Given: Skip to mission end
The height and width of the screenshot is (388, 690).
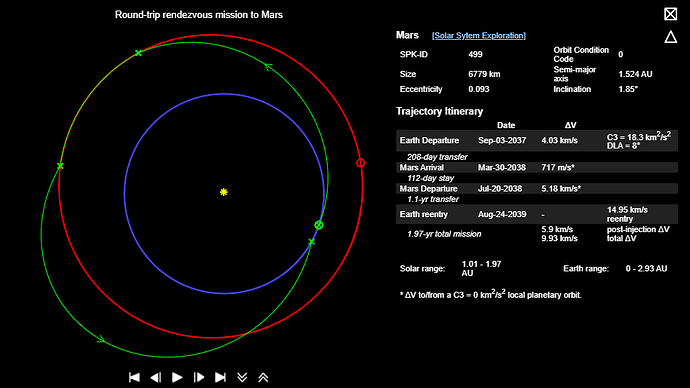Looking at the screenshot, I should pyautogui.click(x=220, y=377).
